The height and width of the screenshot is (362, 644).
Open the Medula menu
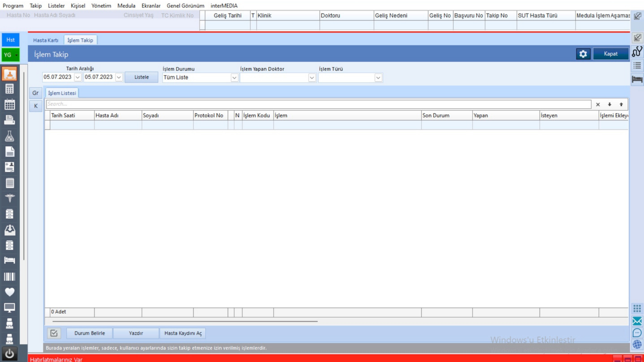pyautogui.click(x=126, y=6)
